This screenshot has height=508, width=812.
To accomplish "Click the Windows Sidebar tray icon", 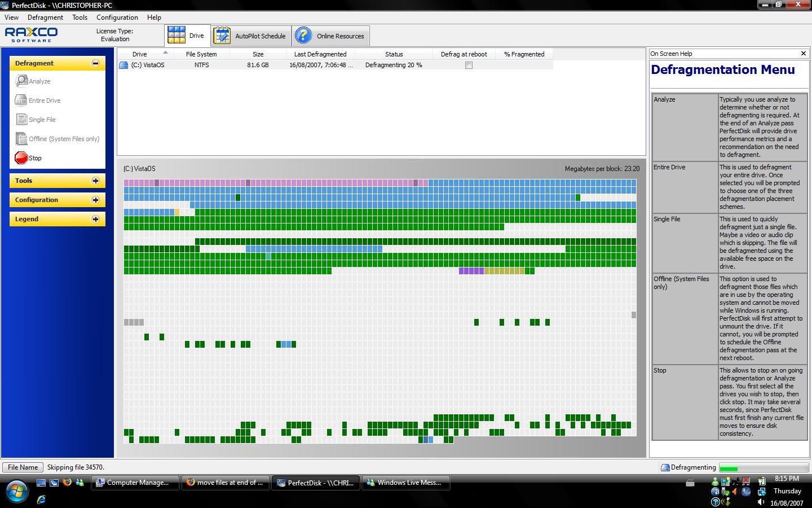I will [726, 481].
